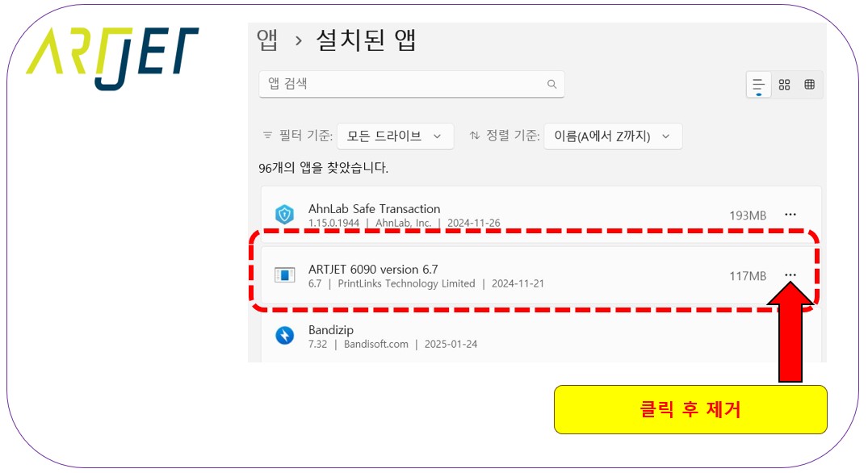
Task: Click the ARTJET 6090 app icon
Action: pyautogui.click(x=284, y=275)
